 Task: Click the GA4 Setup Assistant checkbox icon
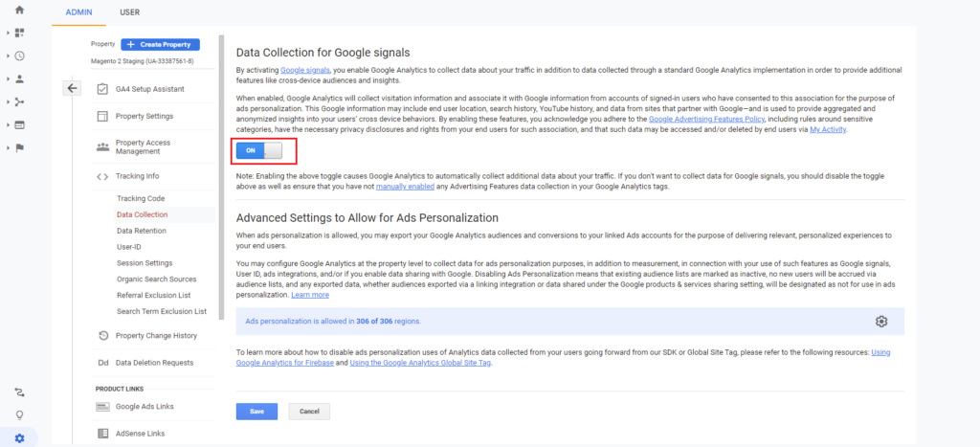pyautogui.click(x=102, y=89)
